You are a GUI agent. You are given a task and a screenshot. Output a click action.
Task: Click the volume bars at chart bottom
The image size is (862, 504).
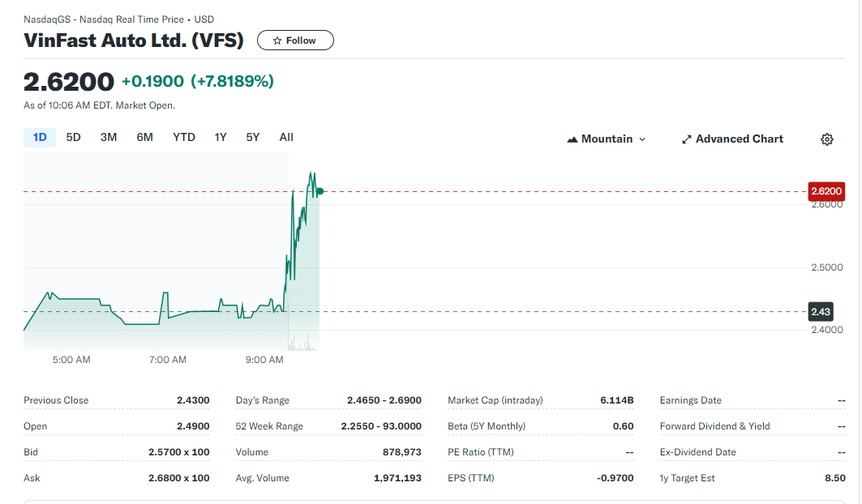pyautogui.click(x=304, y=344)
